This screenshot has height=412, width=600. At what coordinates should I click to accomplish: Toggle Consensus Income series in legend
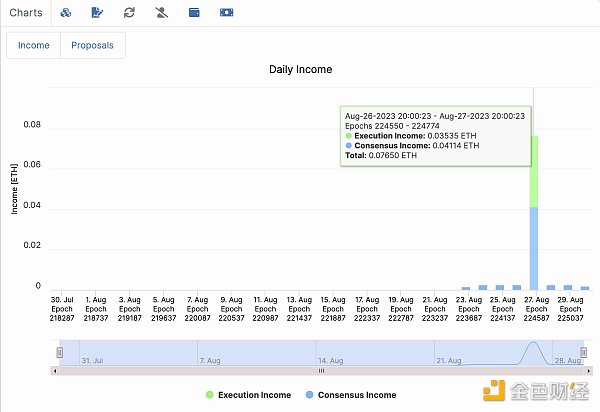(359, 395)
